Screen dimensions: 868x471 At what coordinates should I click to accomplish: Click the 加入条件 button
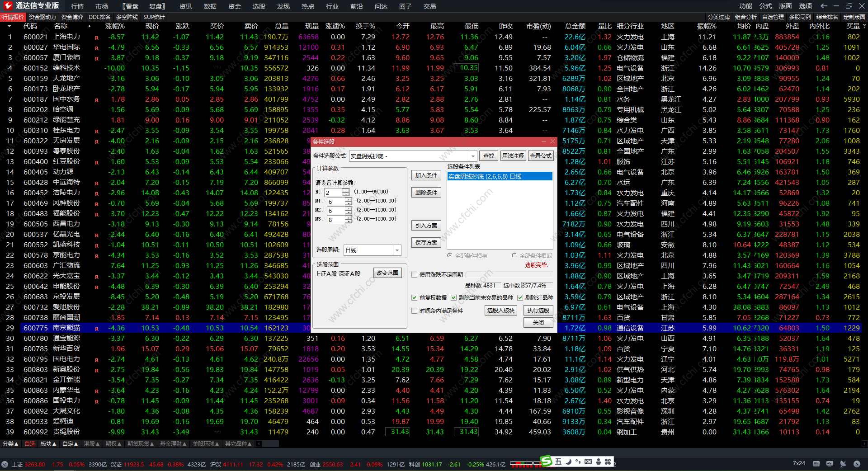(426, 175)
